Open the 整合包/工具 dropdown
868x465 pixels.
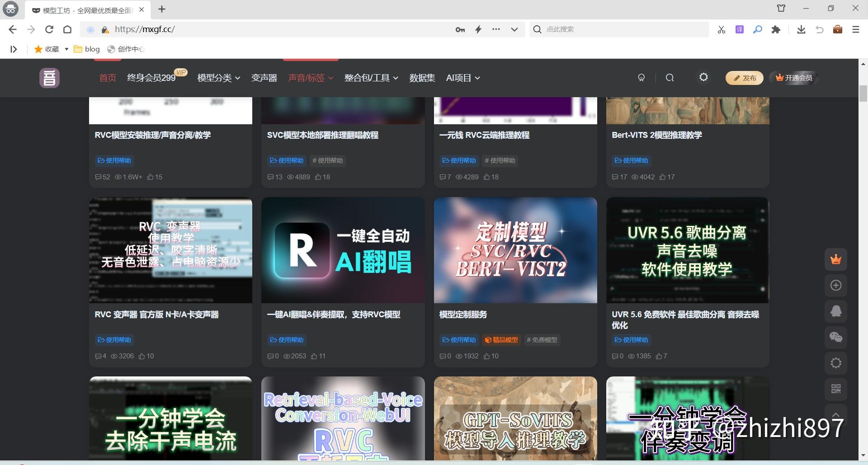371,78
